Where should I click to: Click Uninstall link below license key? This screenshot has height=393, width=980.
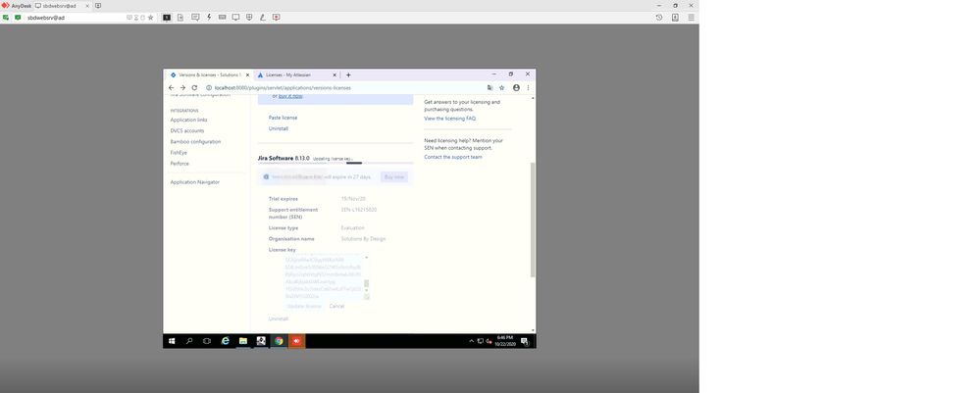pos(279,319)
